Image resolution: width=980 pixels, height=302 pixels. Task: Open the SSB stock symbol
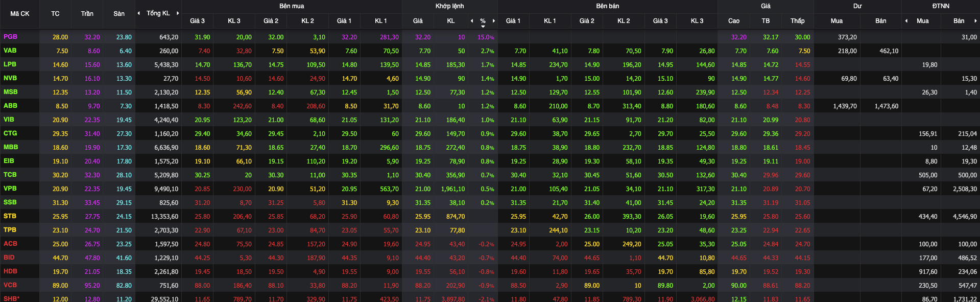(x=10, y=202)
